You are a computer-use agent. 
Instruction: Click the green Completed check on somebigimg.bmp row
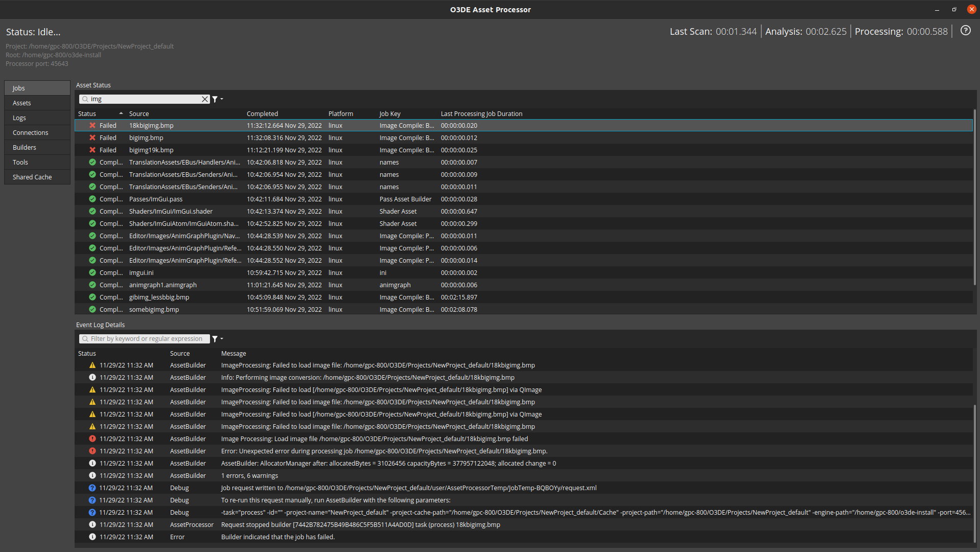(92, 309)
